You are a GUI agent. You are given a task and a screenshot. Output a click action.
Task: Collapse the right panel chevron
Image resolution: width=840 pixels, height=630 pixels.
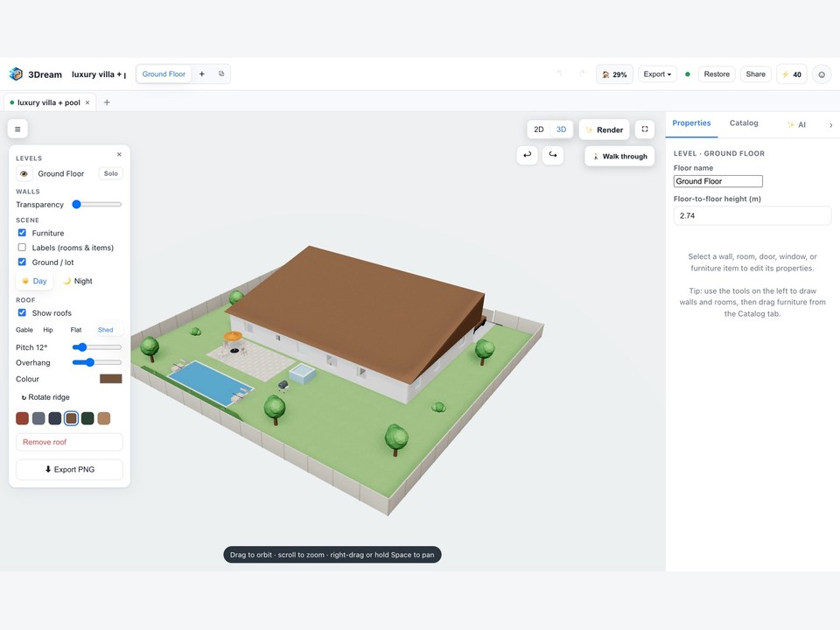click(x=831, y=125)
